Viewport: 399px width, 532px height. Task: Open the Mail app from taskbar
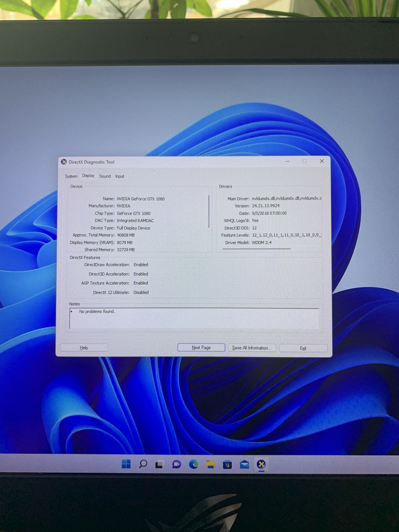pos(244,464)
